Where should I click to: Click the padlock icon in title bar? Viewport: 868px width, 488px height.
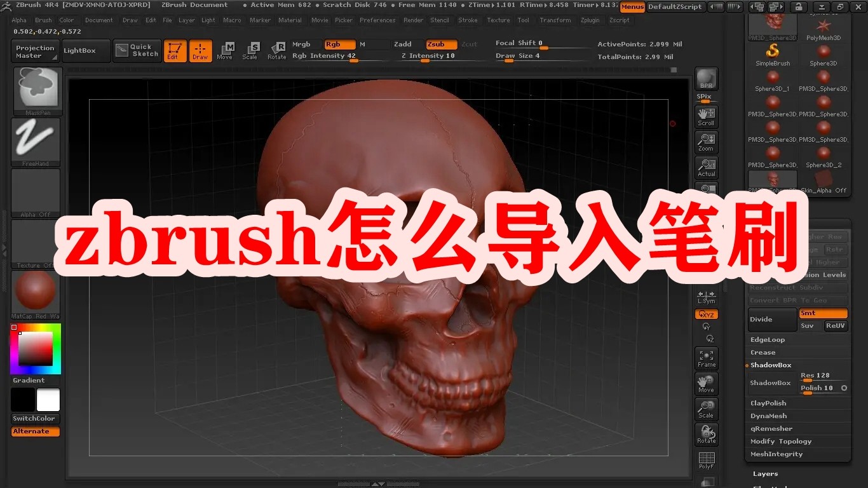[x=797, y=7]
